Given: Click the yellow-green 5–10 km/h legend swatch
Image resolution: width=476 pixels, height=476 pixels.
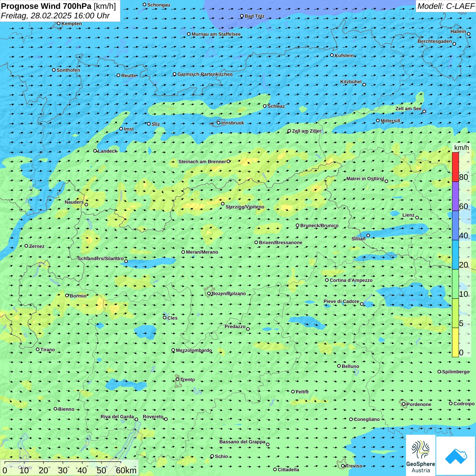Looking at the screenshot, I should (455, 313).
